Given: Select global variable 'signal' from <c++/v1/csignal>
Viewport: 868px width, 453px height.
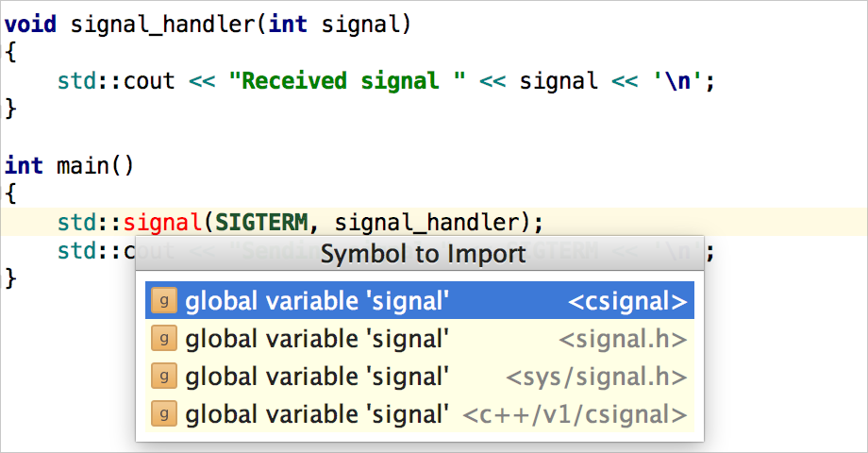Looking at the screenshot, I should (420, 413).
